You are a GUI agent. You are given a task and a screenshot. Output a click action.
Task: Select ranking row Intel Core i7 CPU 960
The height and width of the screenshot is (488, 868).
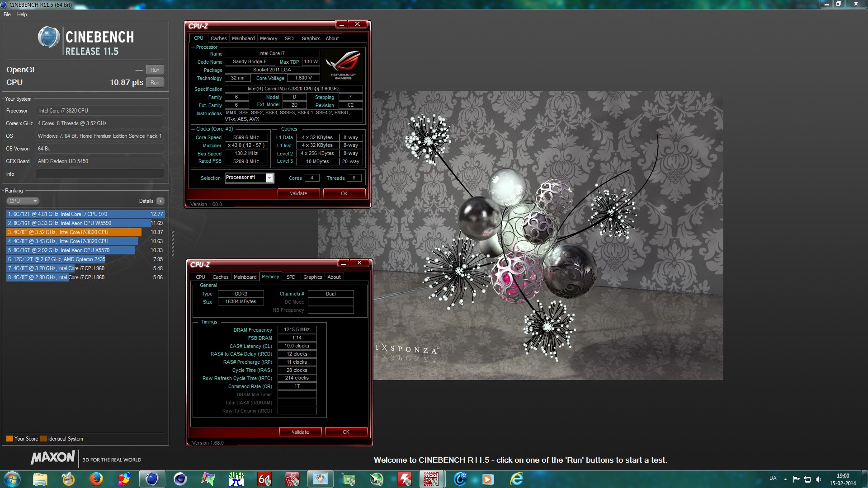[85, 268]
